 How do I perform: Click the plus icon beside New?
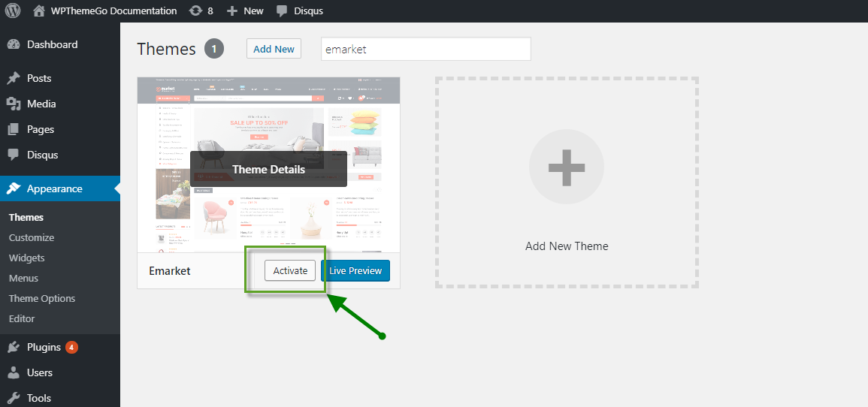(232, 11)
